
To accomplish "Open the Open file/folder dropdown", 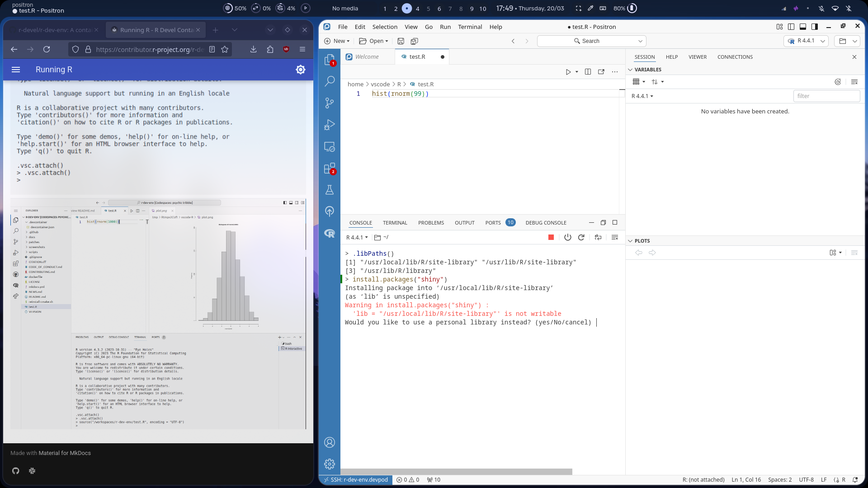I will point(373,41).
